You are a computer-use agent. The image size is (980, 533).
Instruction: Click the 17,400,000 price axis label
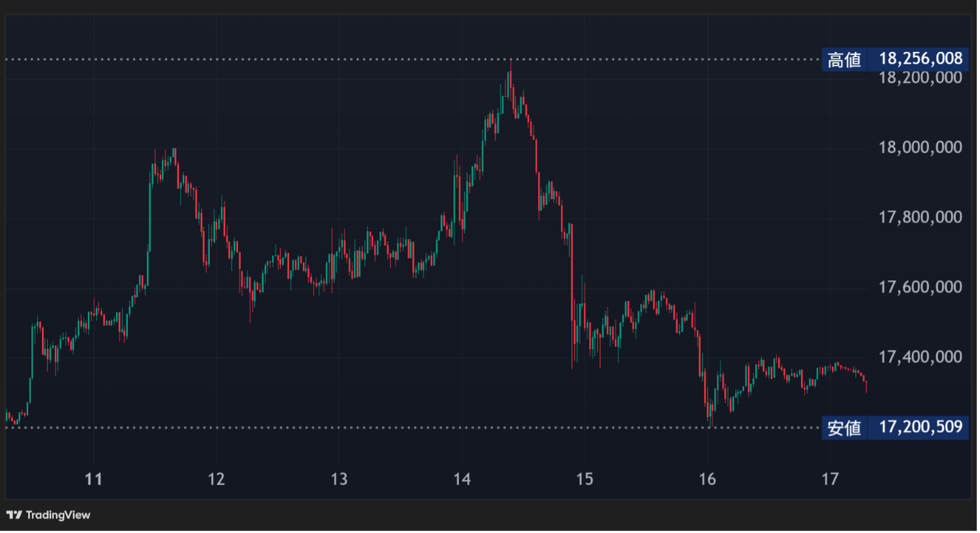920,357
